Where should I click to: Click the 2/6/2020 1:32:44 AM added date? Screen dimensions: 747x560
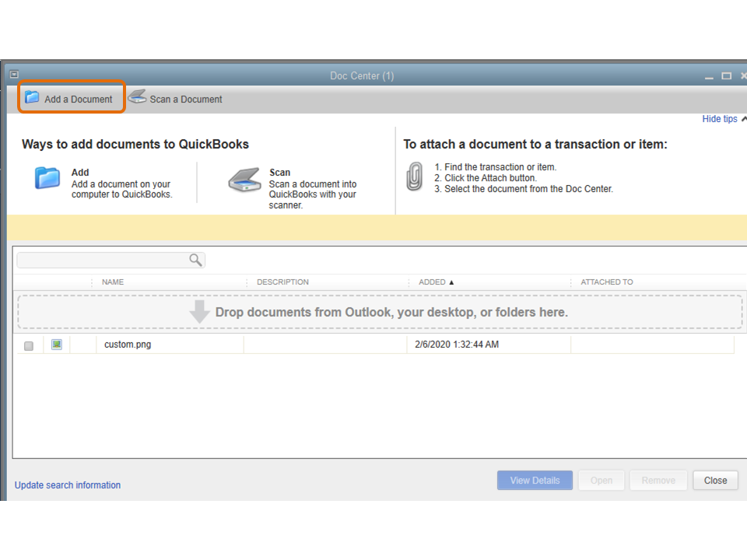457,345
